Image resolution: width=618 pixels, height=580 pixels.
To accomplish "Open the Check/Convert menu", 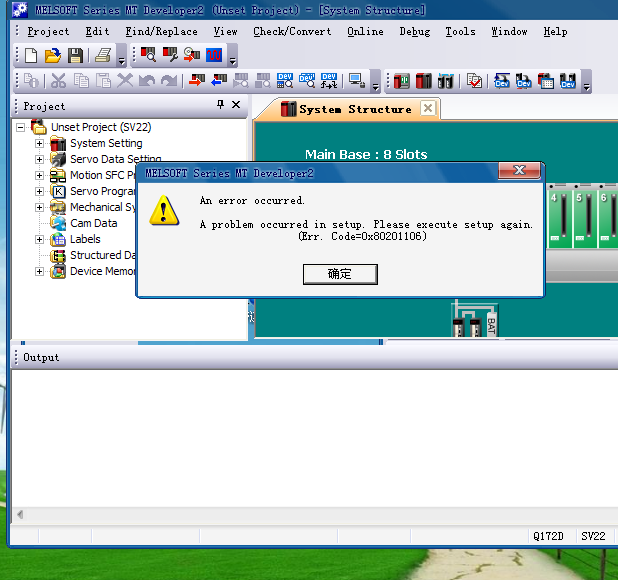I will [x=291, y=31].
